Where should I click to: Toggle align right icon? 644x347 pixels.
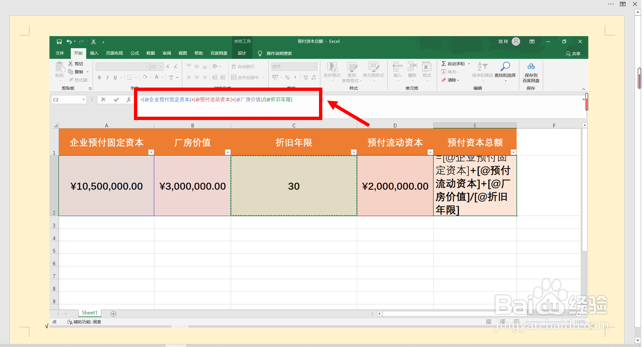point(204,77)
